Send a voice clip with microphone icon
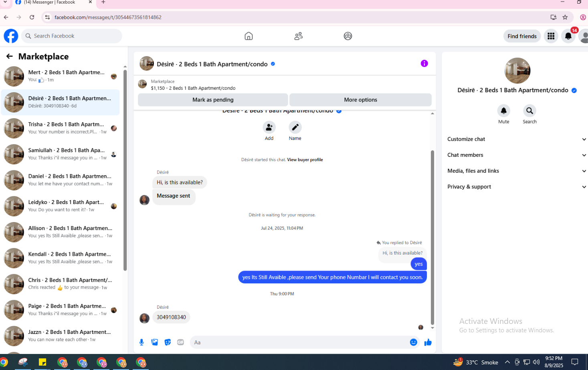 pyautogui.click(x=141, y=342)
